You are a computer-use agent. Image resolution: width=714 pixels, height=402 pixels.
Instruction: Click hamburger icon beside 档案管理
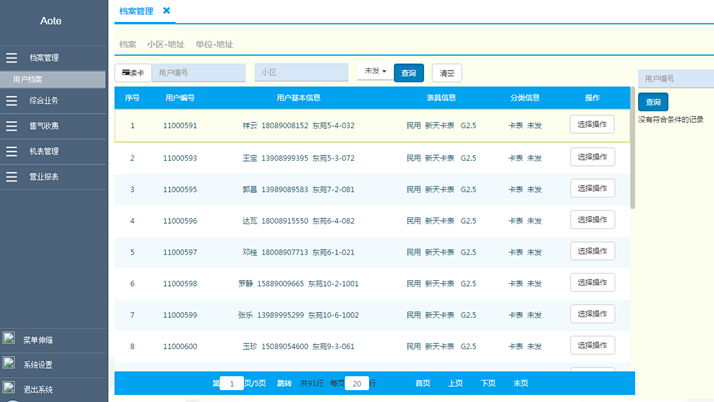click(x=11, y=58)
